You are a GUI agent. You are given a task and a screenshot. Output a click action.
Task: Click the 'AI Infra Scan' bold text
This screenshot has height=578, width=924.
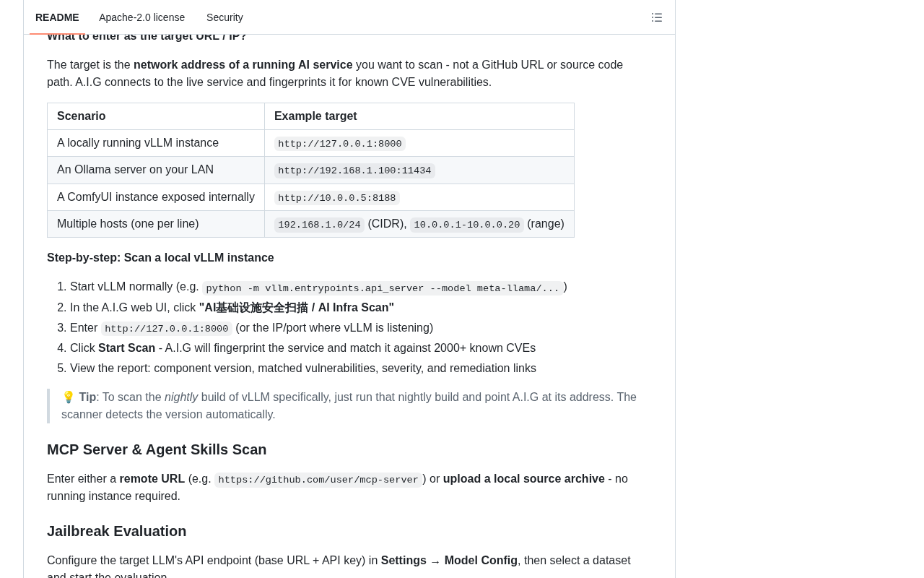pos(297,307)
